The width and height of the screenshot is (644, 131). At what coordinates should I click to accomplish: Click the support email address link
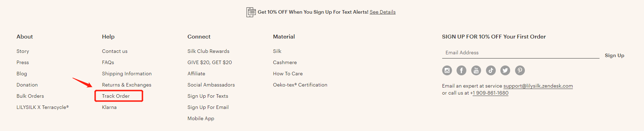pyautogui.click(x=538, y=86)
